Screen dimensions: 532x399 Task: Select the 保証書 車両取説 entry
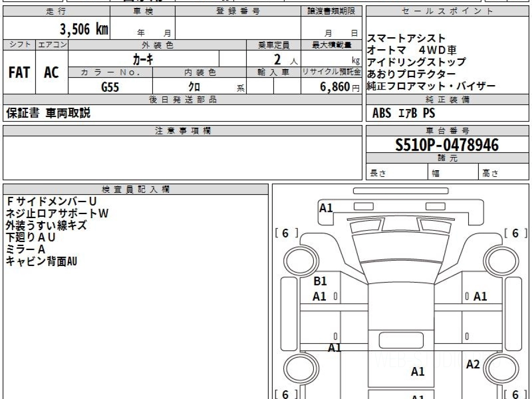click(48, 113)
